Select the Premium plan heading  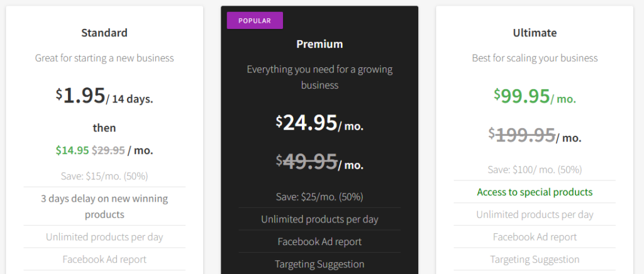(x=319, y=44)
